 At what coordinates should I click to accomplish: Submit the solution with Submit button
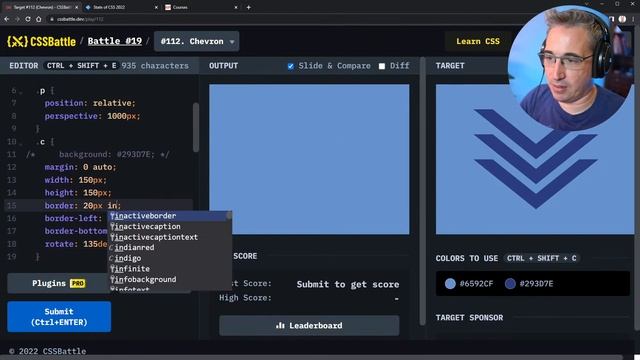pyautogui.click(x=59, y=317)
